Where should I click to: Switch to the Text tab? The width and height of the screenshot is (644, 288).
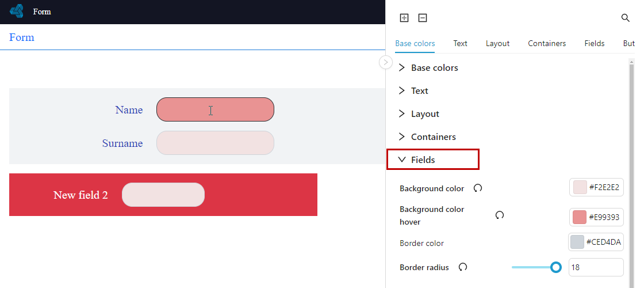pyautogui.click(x=460, y=43)
